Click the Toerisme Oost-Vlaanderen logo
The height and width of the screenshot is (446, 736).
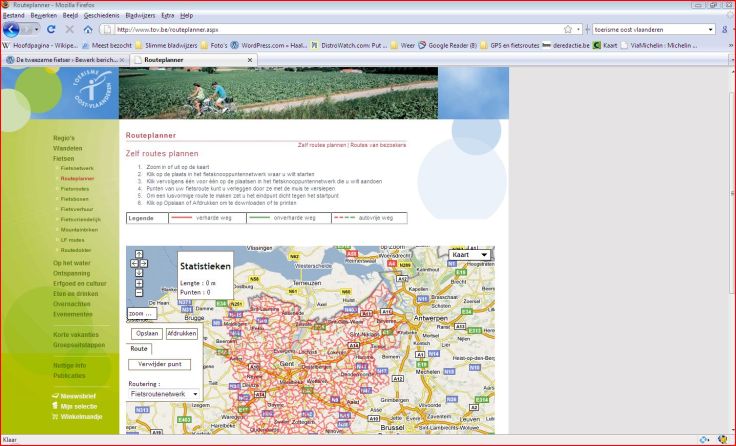point(92,89)
